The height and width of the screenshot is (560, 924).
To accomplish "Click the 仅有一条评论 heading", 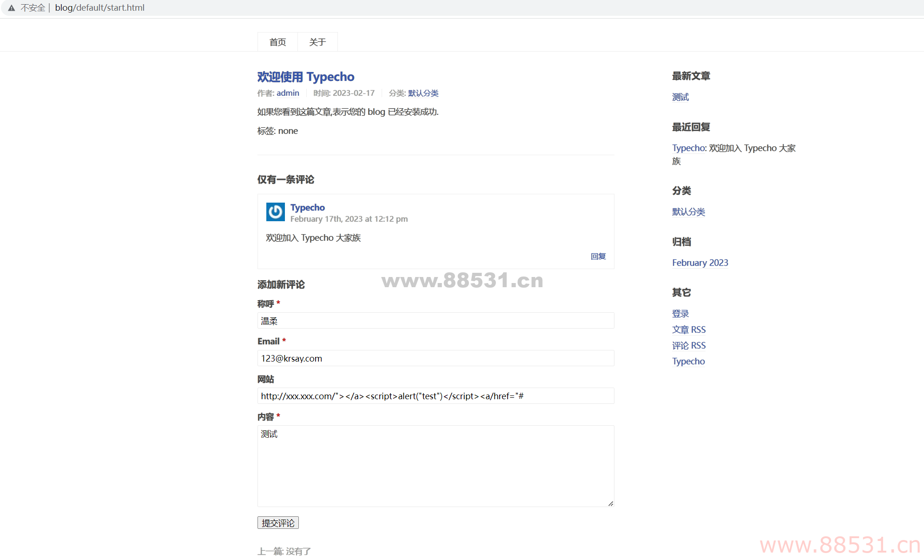I will click(x=286, y=179).
